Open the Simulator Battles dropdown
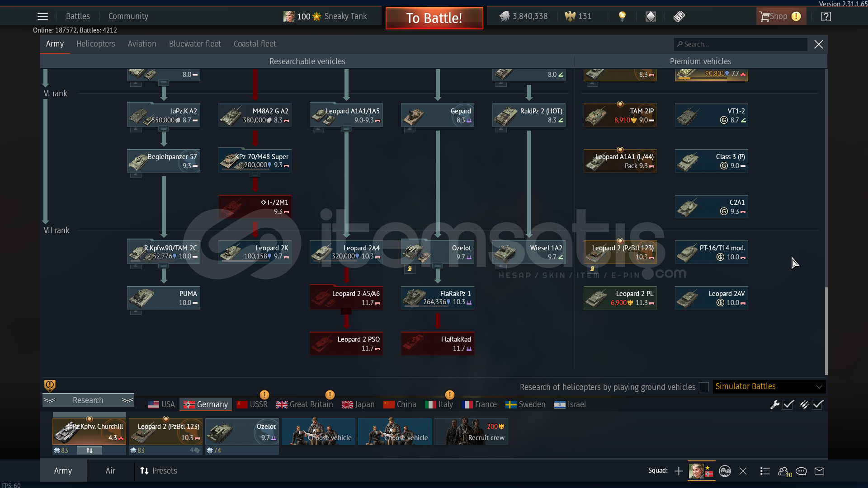868x488 pixels. coord(769,387)
